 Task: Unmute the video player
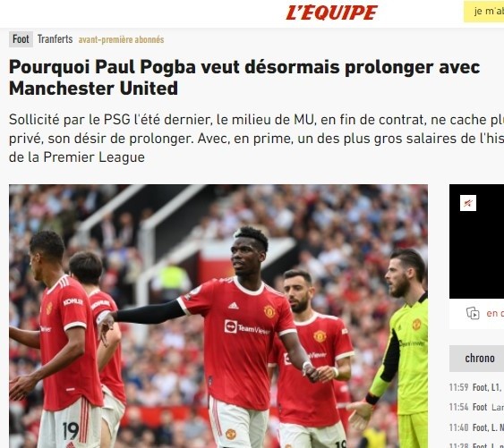click(x=467, y=203)
